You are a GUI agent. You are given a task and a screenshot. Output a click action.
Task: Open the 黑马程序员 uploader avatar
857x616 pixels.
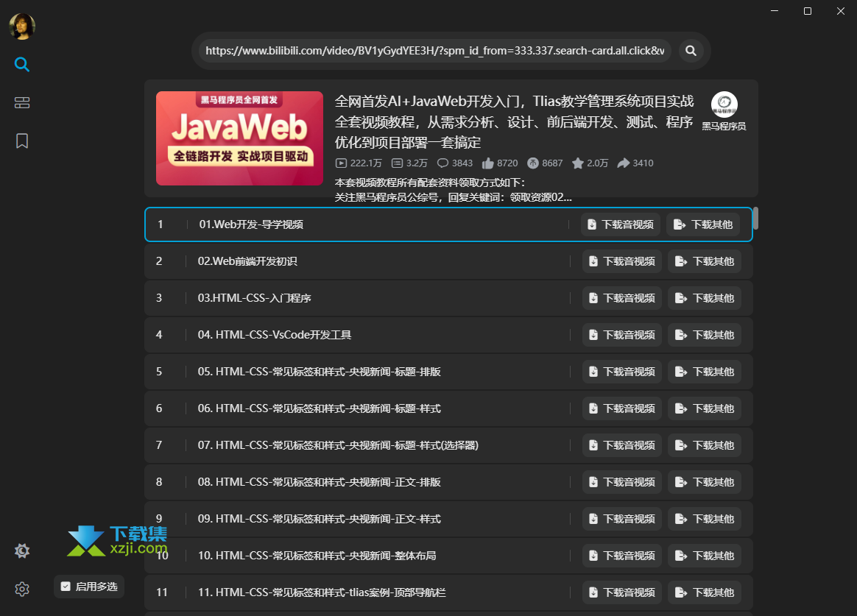coord(724,105)
